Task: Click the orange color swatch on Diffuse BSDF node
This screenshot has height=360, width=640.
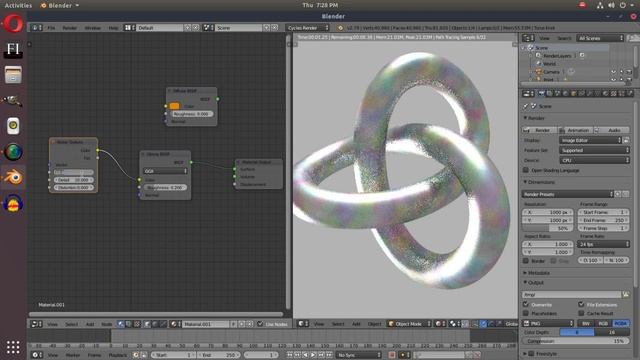Action: tap(174, 106)
